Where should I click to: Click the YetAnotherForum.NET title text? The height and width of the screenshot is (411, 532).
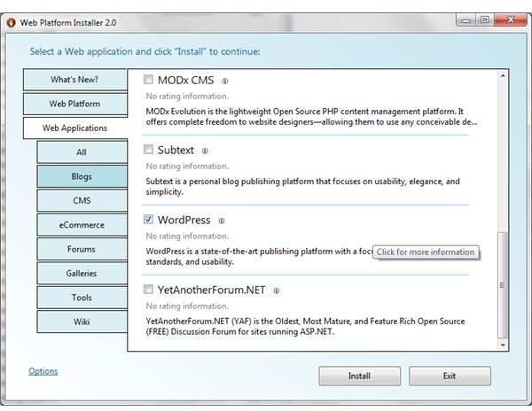point(211,290)
